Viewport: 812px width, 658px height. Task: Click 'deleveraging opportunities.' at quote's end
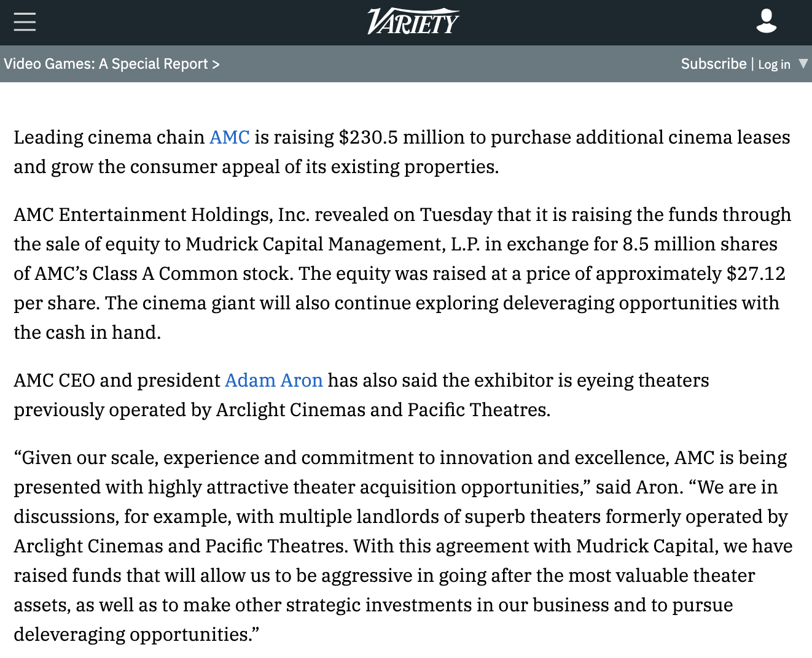(x=135, y=634)
